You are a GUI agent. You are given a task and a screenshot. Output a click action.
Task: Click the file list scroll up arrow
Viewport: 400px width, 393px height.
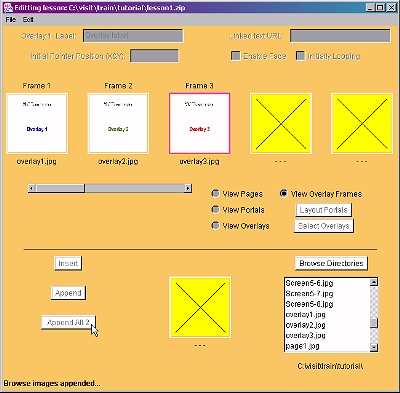point(374,282)
